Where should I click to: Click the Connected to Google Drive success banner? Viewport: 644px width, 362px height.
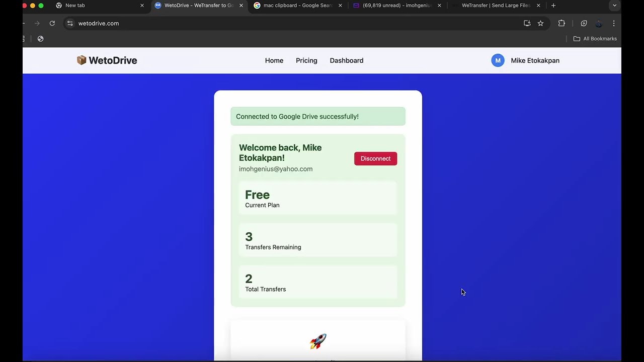[x=318, y=116]
